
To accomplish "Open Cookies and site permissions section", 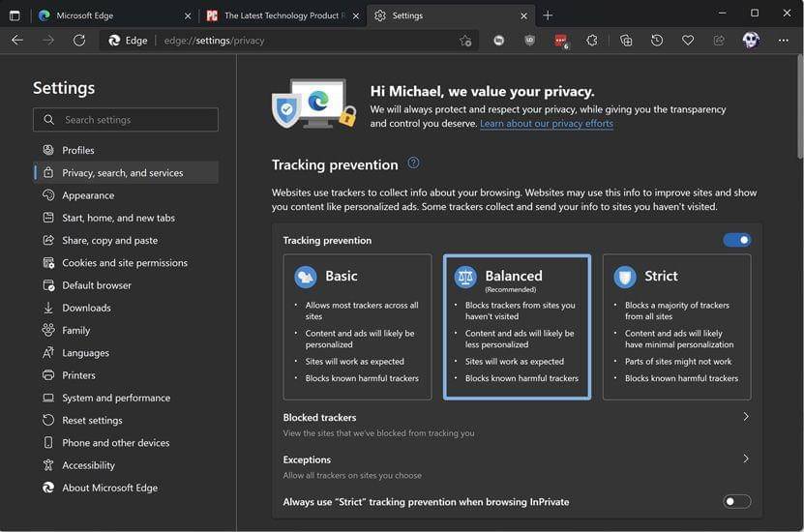I will [x=125, y=263].
